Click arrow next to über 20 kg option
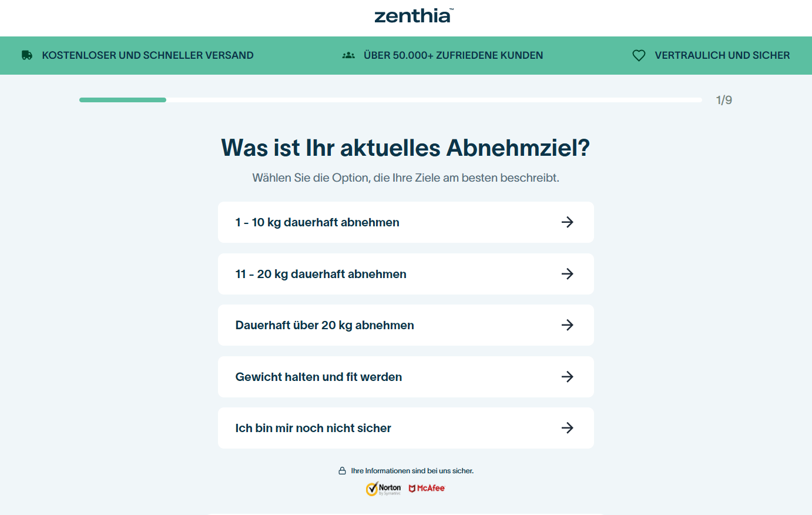This screenshot has width=812, height=515. pos(567,325)
